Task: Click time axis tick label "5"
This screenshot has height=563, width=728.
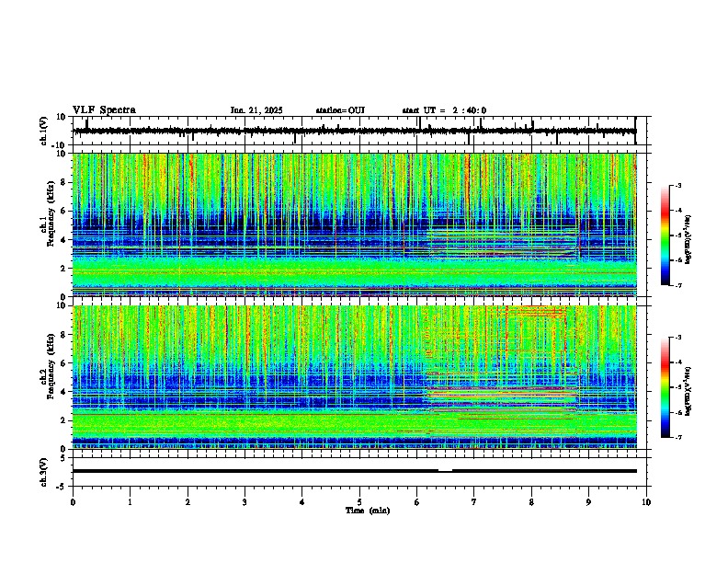Action: (359, 502)
